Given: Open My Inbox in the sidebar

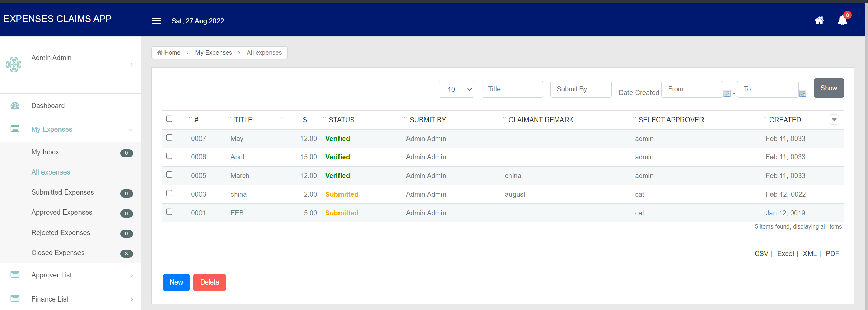Looking at the screenshot, I should tap(45, 152).
